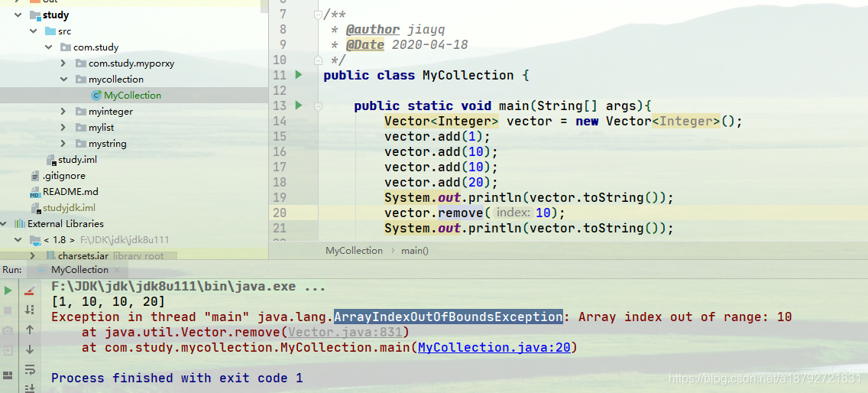Expand the mystring package
The image size is (868, 393).
[63, 144]
